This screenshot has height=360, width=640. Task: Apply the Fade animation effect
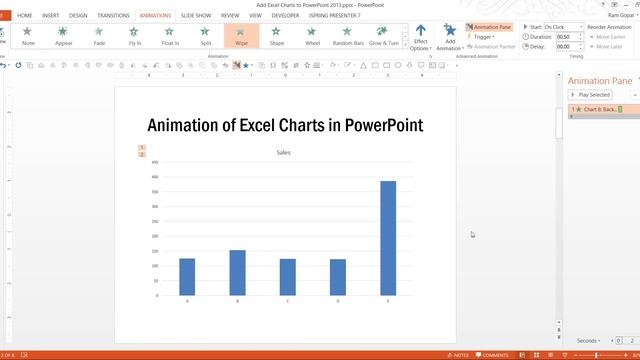pos(99,36)
